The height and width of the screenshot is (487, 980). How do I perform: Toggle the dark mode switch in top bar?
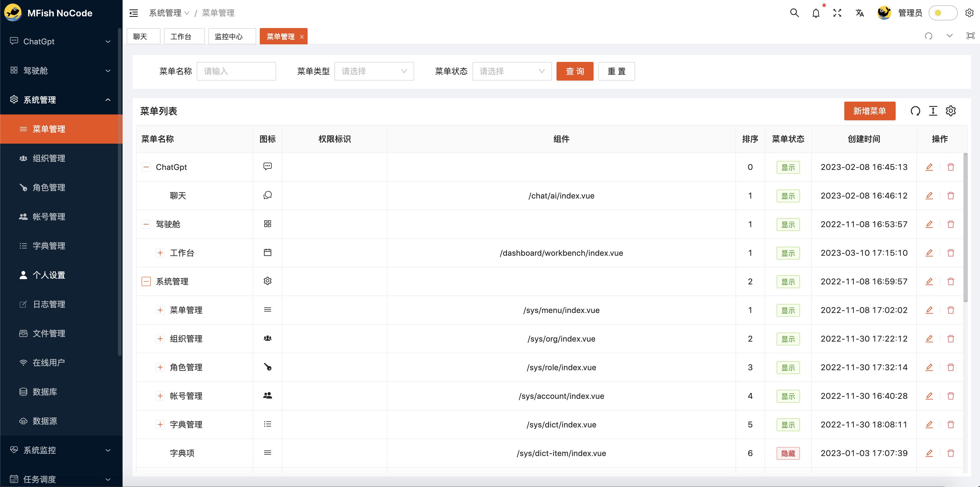click(943, 13)
